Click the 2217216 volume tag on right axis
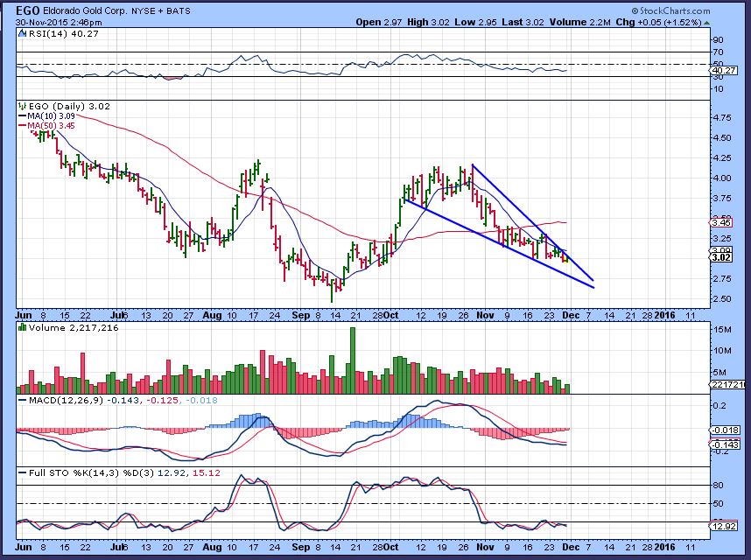Image resolution: width=751 pixels, height=560 pixels. pos(728,384)
